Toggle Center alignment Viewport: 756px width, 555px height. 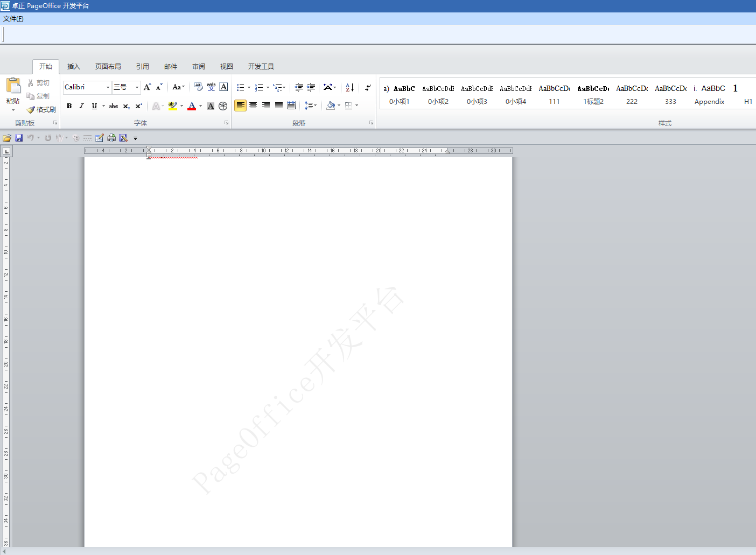tap(253, 106)
